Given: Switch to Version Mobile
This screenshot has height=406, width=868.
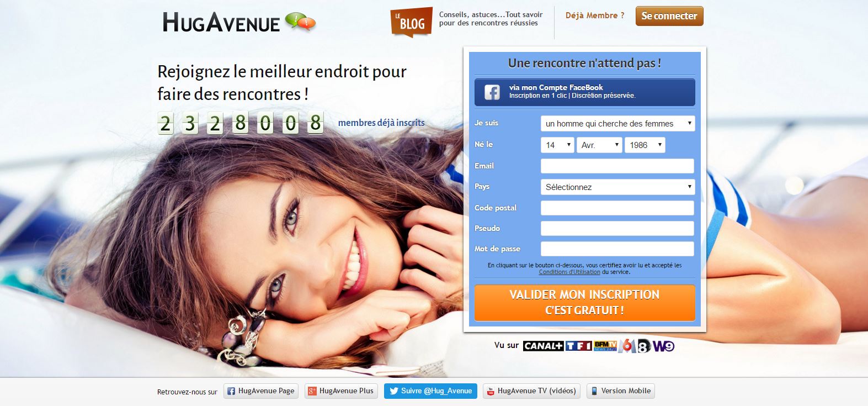Looking at the screenshot, I should coord(620,391).
